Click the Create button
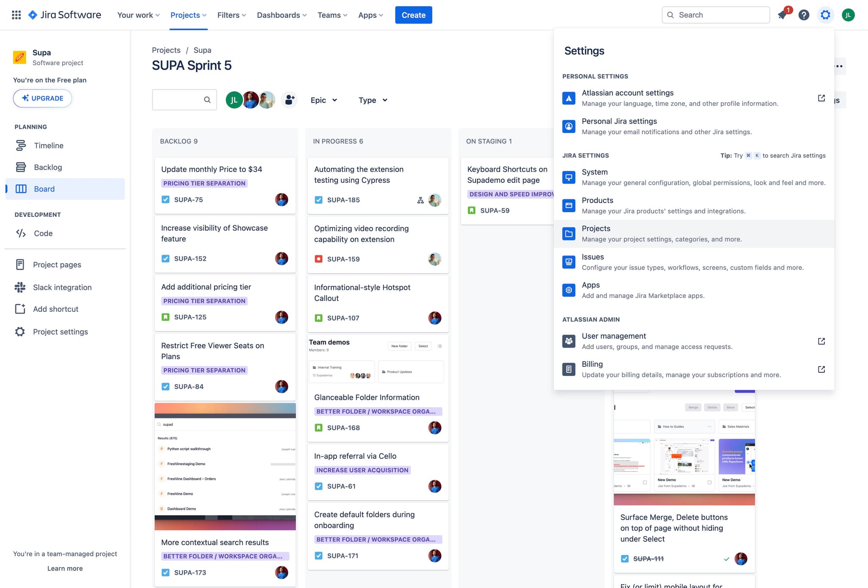Viewport: 868px width, 588px height. coord(413,15)
